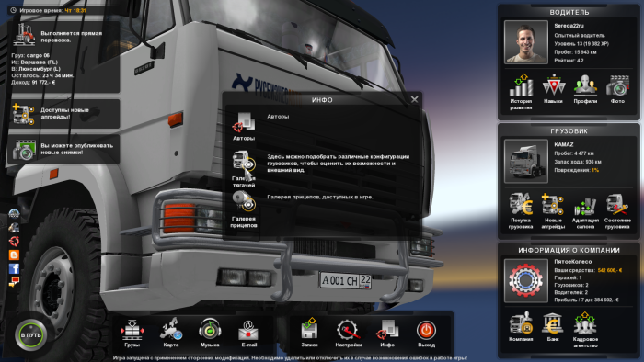This screenshot has height=362, width=644.
Task: Open the Музыка music player
Action: 210,333
